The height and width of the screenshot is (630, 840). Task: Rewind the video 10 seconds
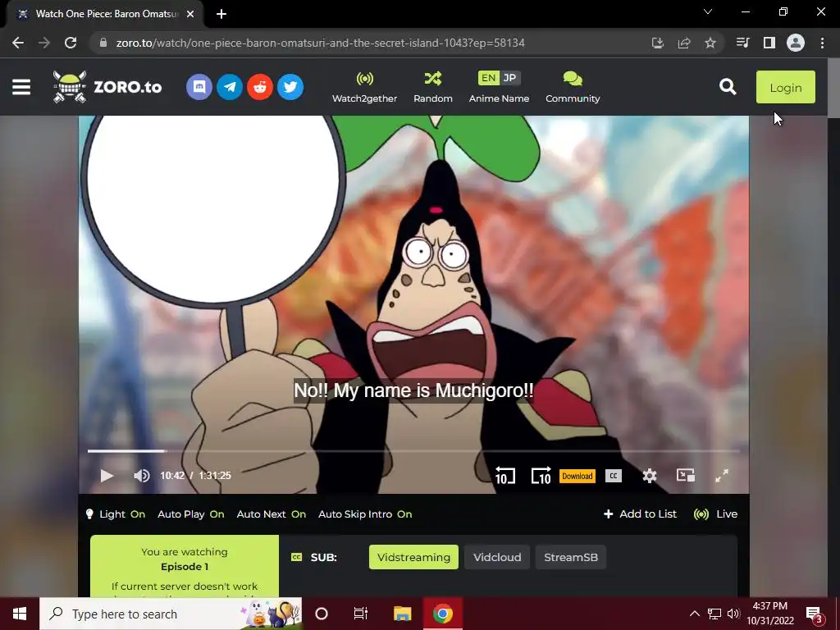pyautogui.click(x=504, y=476)
